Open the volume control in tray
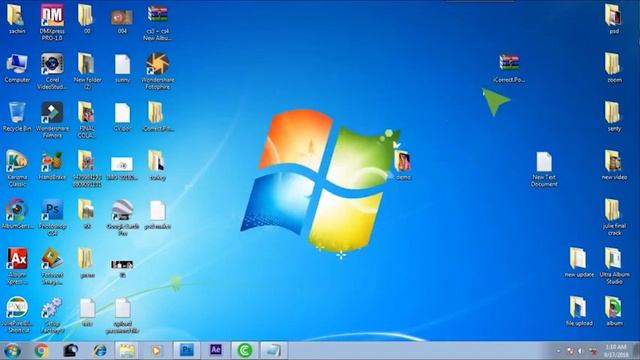The image size is (640, 360). pyautogui.click(x=580, y=351)
